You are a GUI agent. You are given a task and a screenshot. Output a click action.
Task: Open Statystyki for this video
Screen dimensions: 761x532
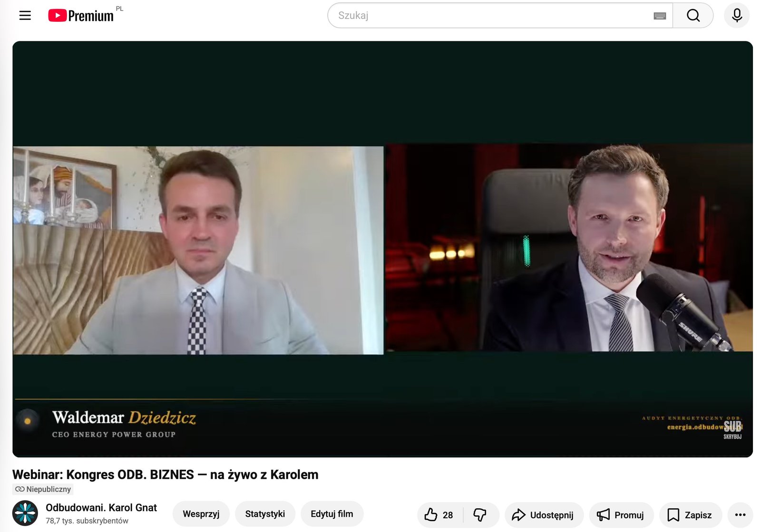[265, 514]
